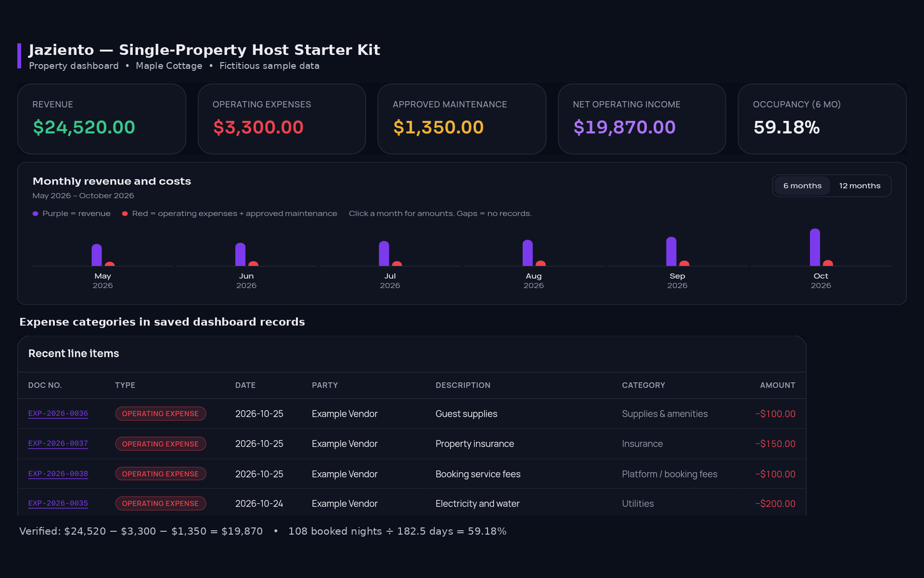This screenshot has height=578, width=924.
Task: Click the Occupancy 59.18% card
Action: pyautogui.click(x=822, y=119)
